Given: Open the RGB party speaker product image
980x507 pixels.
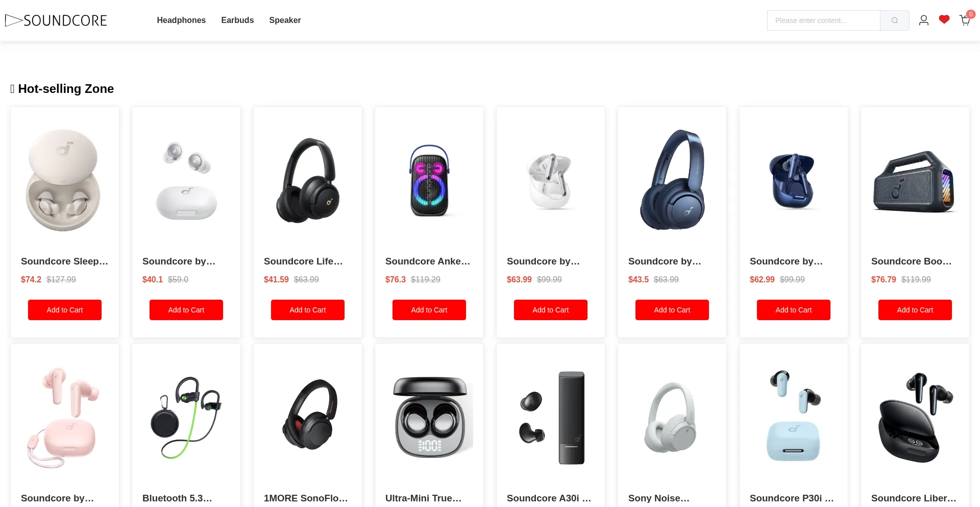Looking at the screenshot, I should point(429,180).
